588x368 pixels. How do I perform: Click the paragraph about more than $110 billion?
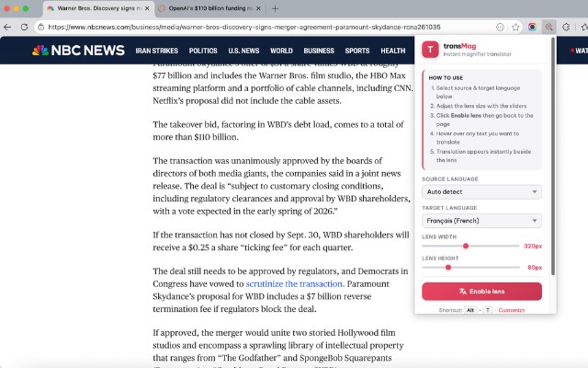(x=278, y=131)
